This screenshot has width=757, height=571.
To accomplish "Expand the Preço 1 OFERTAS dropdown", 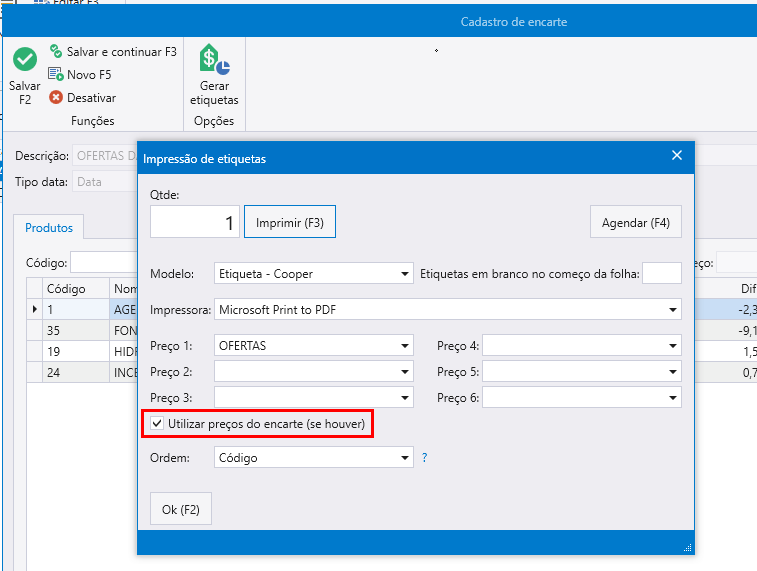I will 404,346.
